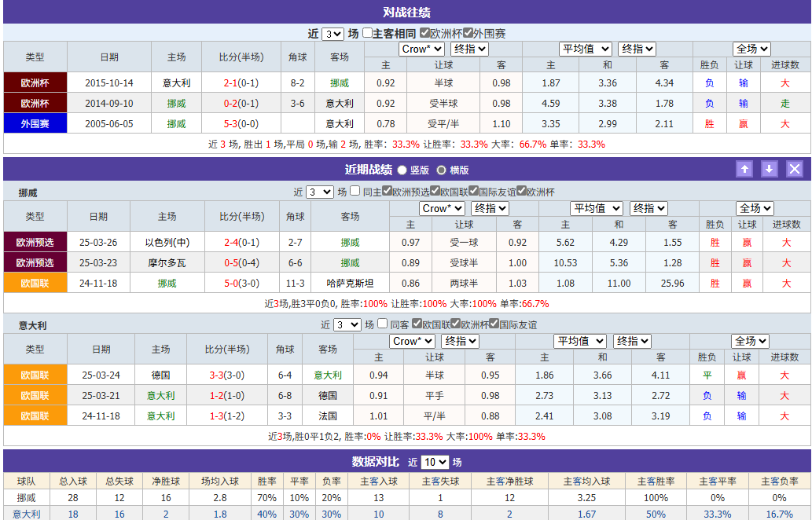Close the 近期战绩 panel
The height and width of the screenshot is (520, 812).
[x=795, y=169]
